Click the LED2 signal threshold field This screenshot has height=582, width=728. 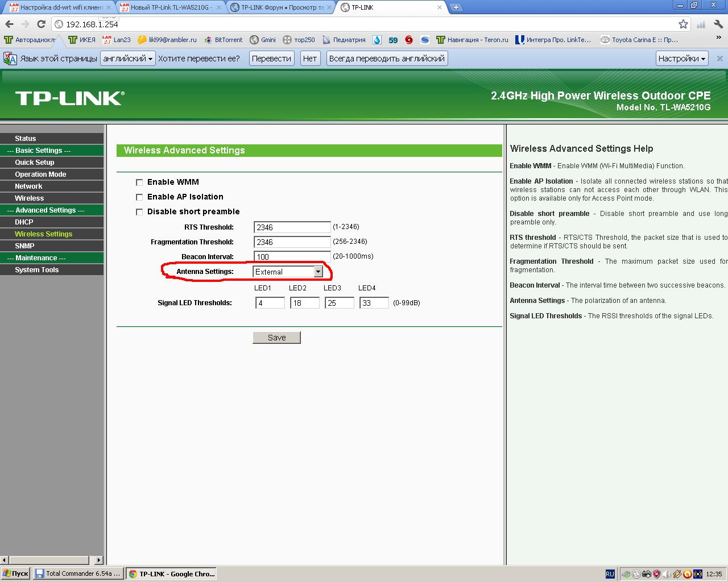coord(305,303)
